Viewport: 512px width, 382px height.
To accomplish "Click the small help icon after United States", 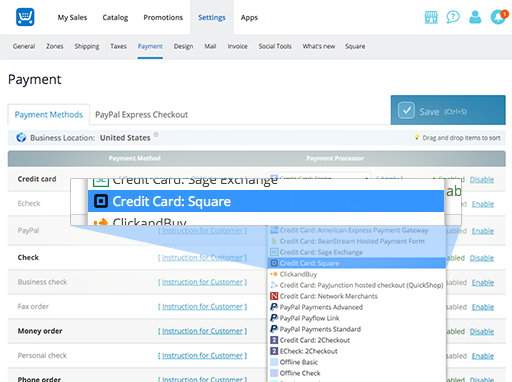I will click(156, 135).
